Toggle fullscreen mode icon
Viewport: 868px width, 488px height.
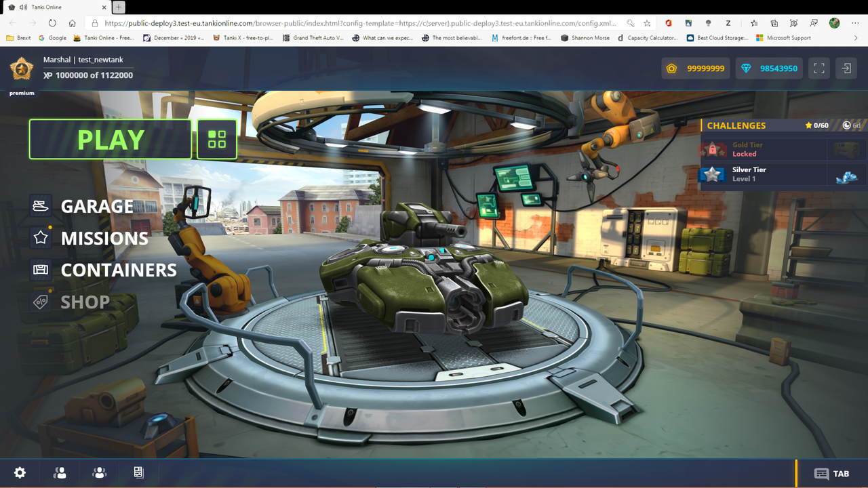819,68
